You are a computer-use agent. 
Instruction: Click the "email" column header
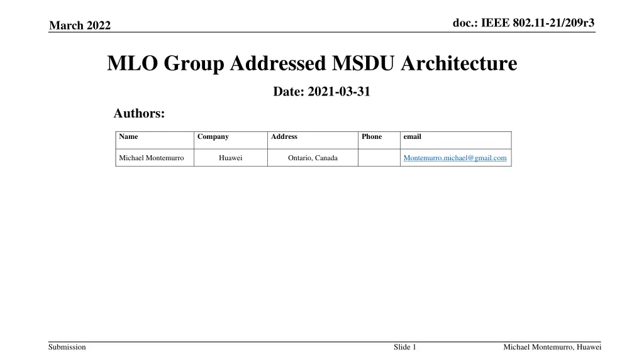413,136
